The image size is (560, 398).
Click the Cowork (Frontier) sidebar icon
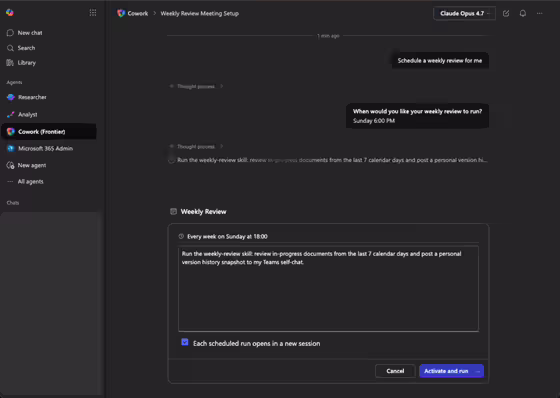(11, 131)
